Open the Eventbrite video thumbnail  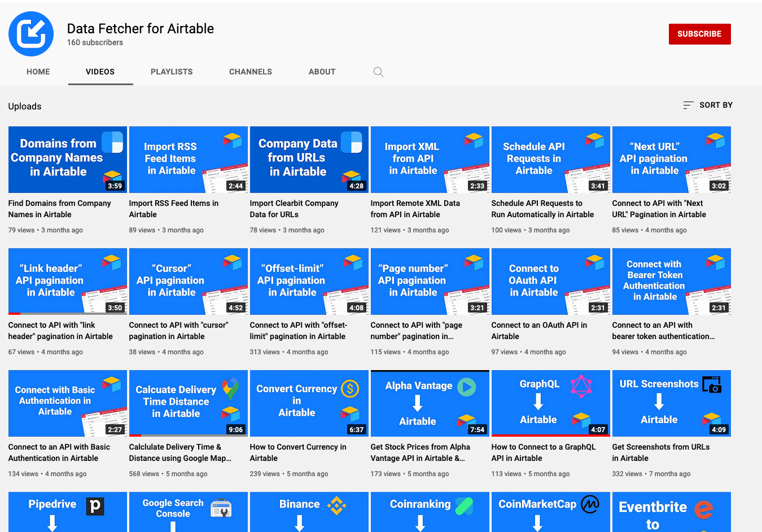(x=672, y=512)
